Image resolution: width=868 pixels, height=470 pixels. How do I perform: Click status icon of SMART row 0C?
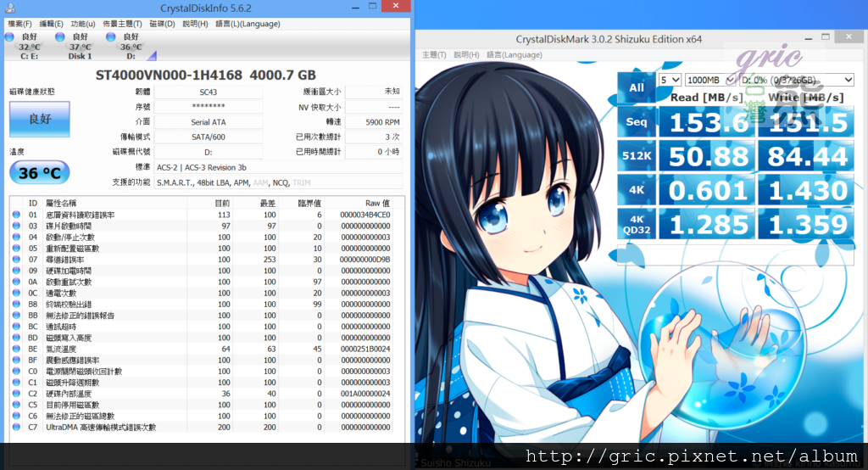pos(16,294)
